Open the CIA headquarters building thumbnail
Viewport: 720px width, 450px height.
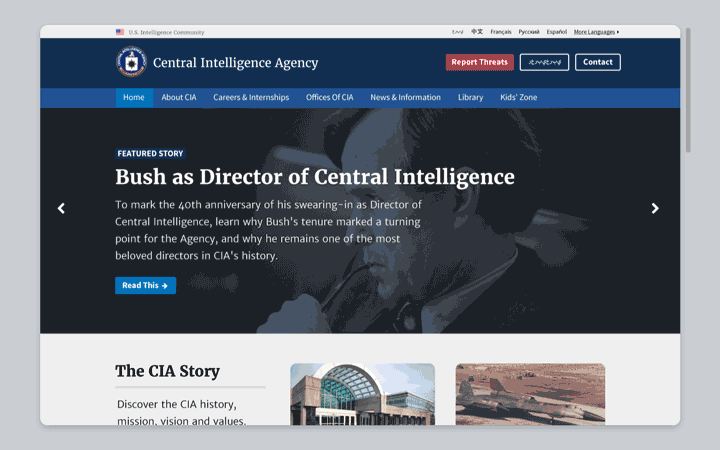coord(362,394)
